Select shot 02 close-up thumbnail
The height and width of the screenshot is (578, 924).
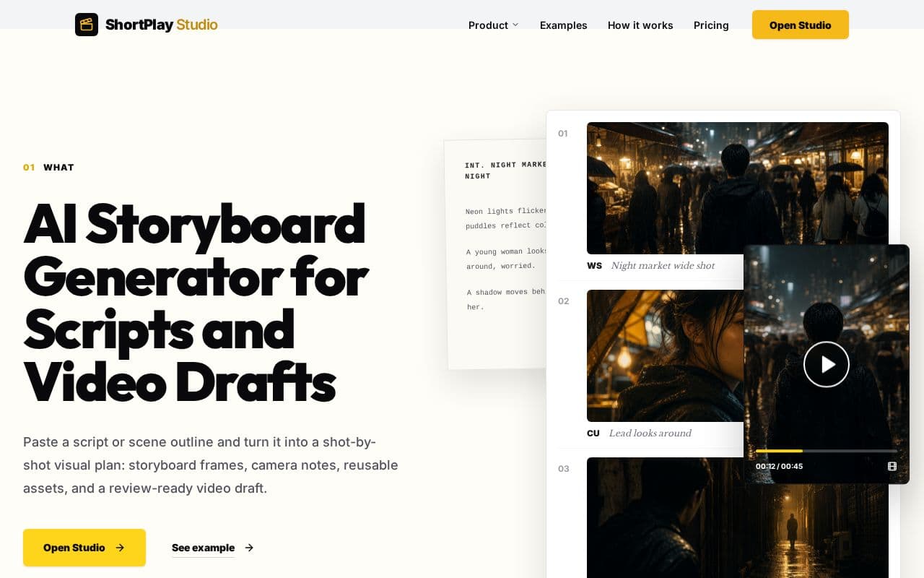tap(665, 355)
